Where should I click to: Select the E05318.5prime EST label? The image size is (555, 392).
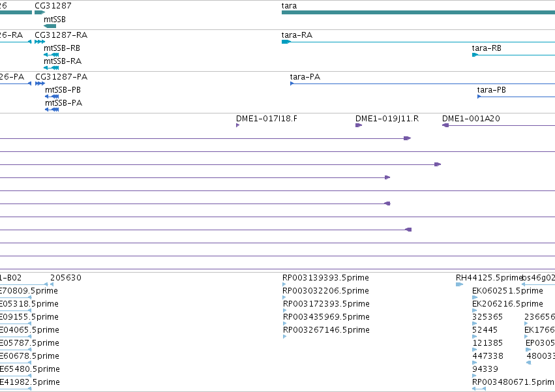(29, 304)
